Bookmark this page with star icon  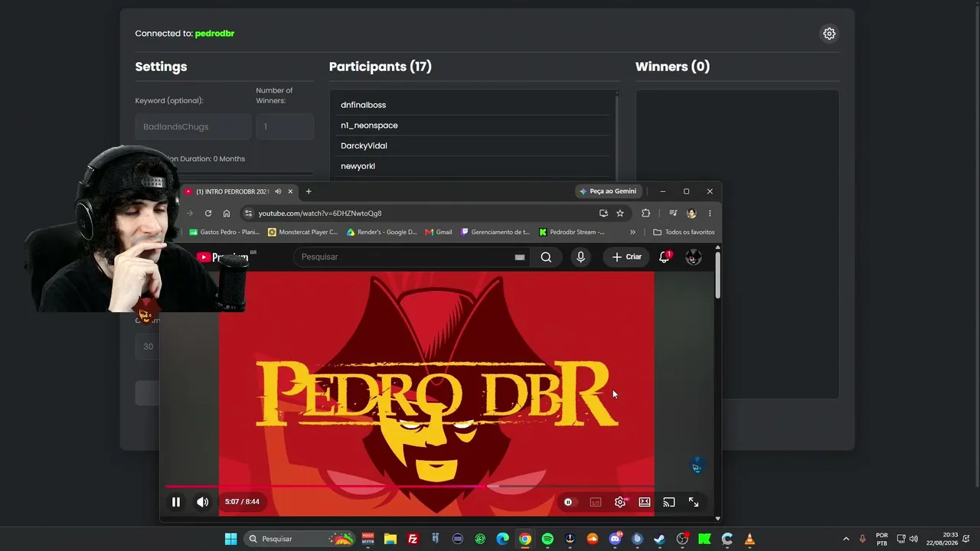[620, 214]
